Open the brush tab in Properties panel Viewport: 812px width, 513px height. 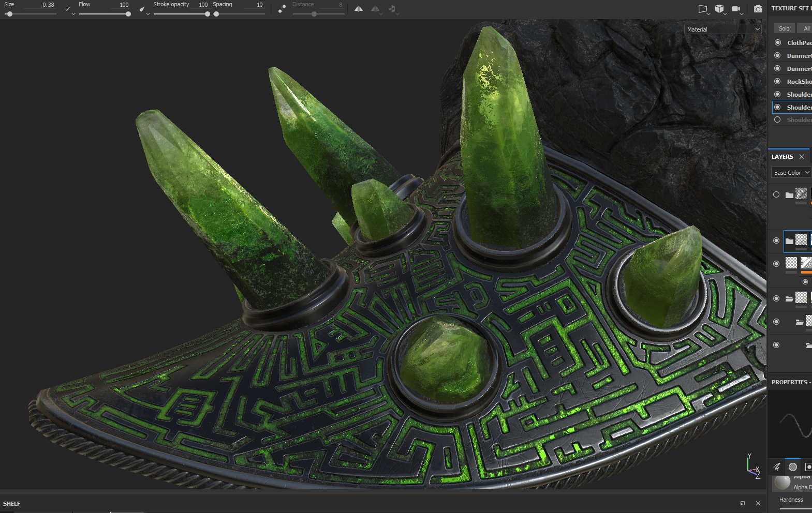pyautogui.click(x=777, y=466)
